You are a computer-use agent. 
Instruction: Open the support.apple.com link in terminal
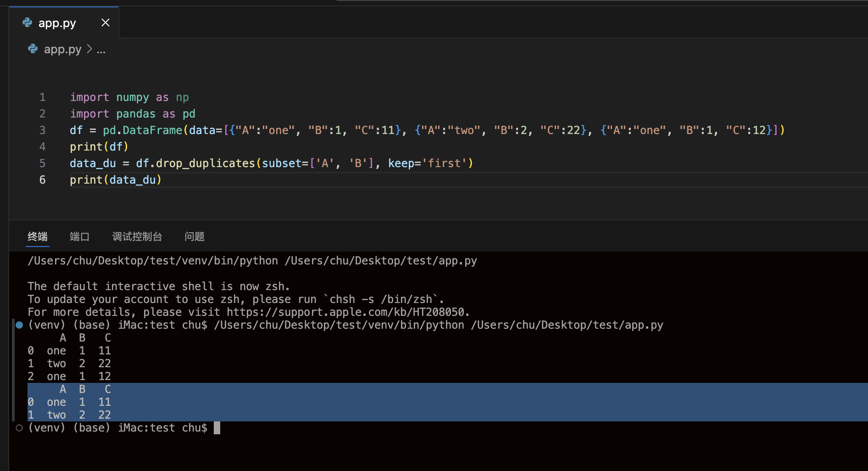point(345,312)
